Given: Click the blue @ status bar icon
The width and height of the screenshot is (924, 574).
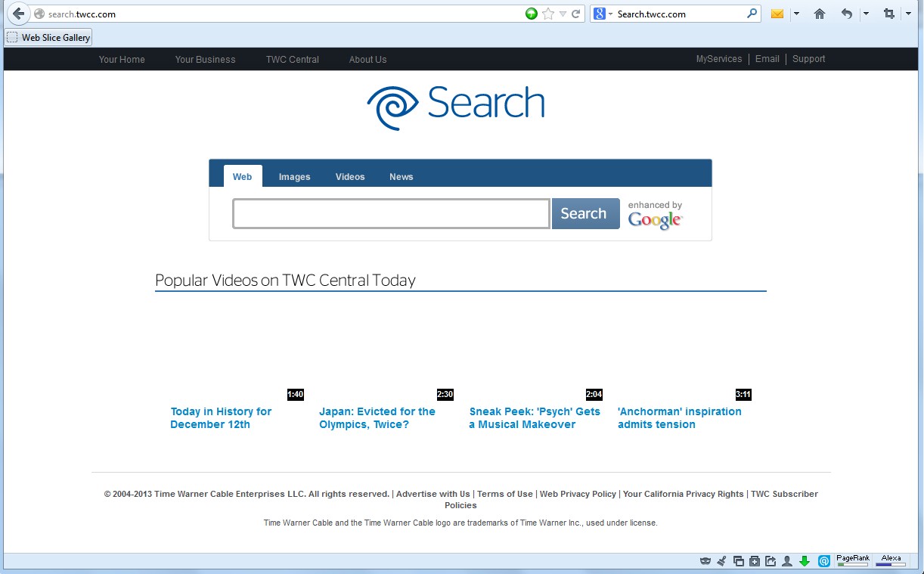Looking at the screenshot, I should pos(824,561).
